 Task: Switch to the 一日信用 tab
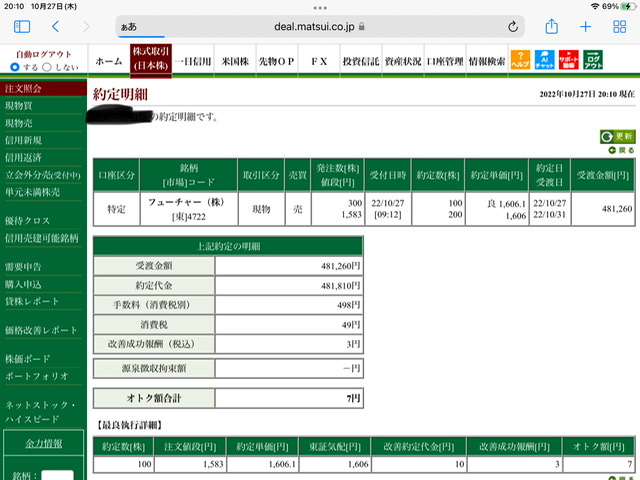[193, 61]
